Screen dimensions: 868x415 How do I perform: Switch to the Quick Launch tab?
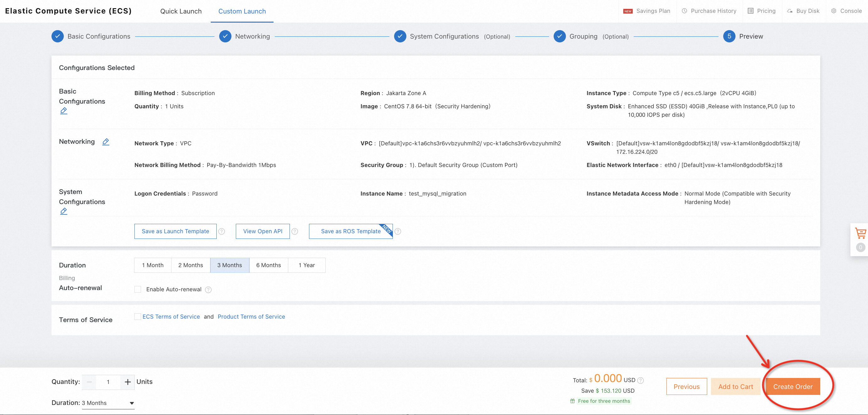coord(181,11)
